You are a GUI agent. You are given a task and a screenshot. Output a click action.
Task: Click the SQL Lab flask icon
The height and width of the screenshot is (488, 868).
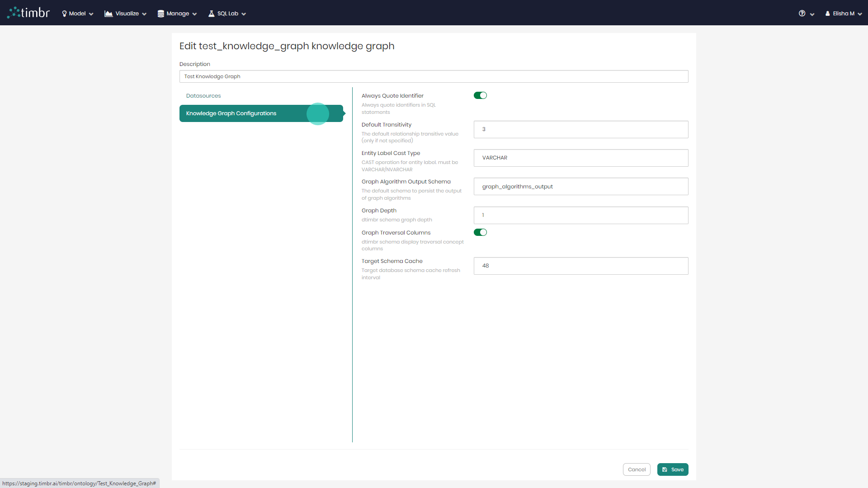[211, 14]
